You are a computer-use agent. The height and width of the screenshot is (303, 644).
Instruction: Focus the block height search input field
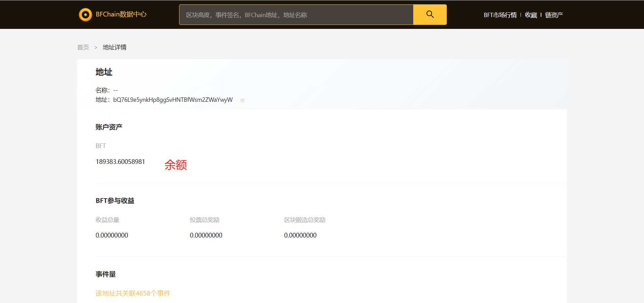[296, 14]
